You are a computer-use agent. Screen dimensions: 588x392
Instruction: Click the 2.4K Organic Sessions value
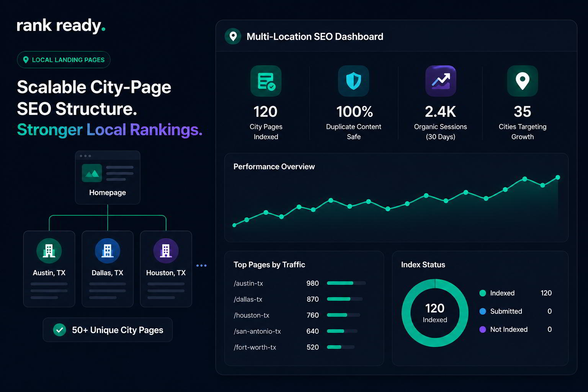pos(441,112)
